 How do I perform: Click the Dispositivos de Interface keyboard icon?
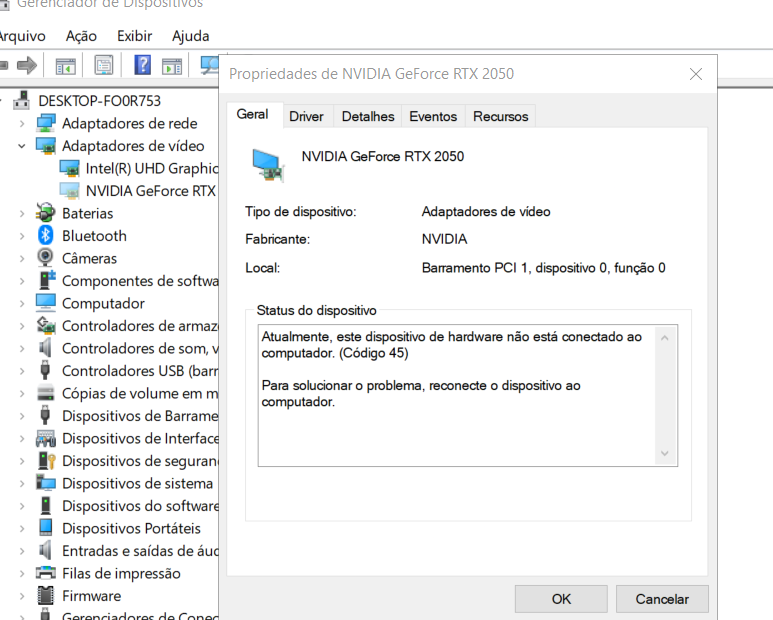pyautogui.click(x=46, y=438)
